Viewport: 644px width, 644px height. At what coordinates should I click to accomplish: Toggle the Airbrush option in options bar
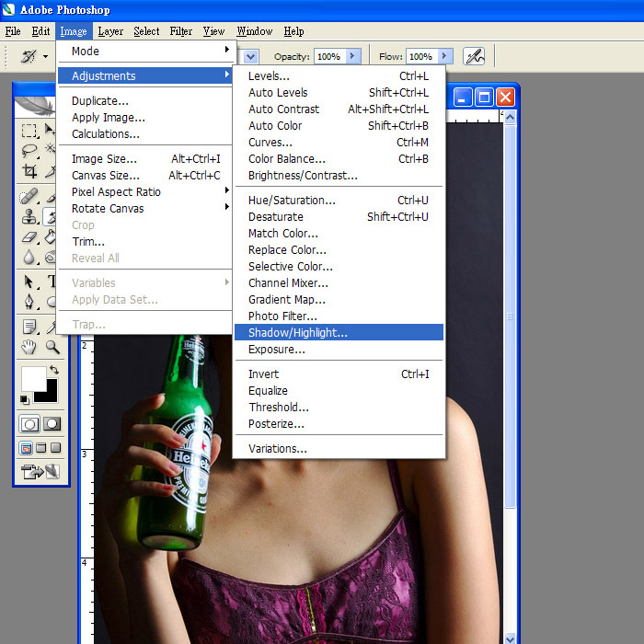point(474,56)
